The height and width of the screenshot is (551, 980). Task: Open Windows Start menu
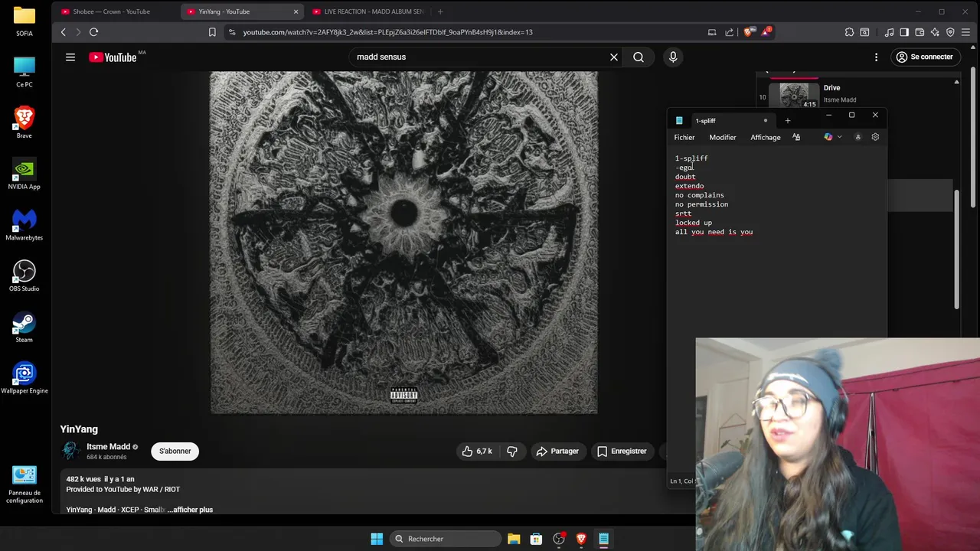[x=377, y=539]
